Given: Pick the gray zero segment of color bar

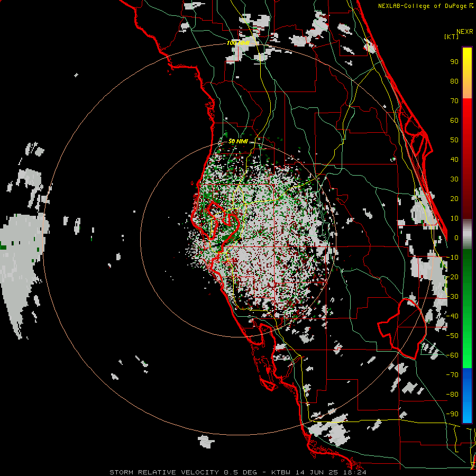Looking at the screenshot, I should coord(467,234).
